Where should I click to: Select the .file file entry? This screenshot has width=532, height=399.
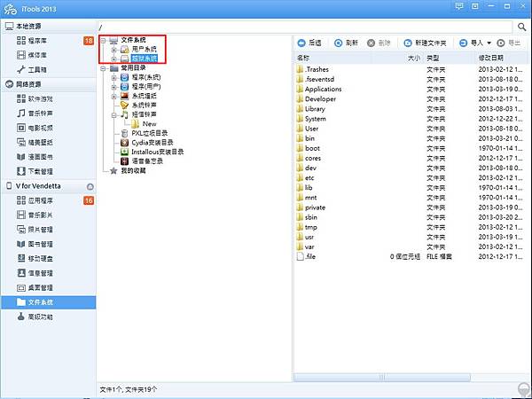pos(310,257)
